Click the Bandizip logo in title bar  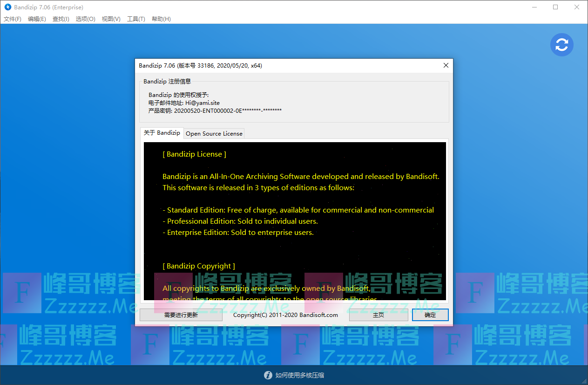pos(7,7)
